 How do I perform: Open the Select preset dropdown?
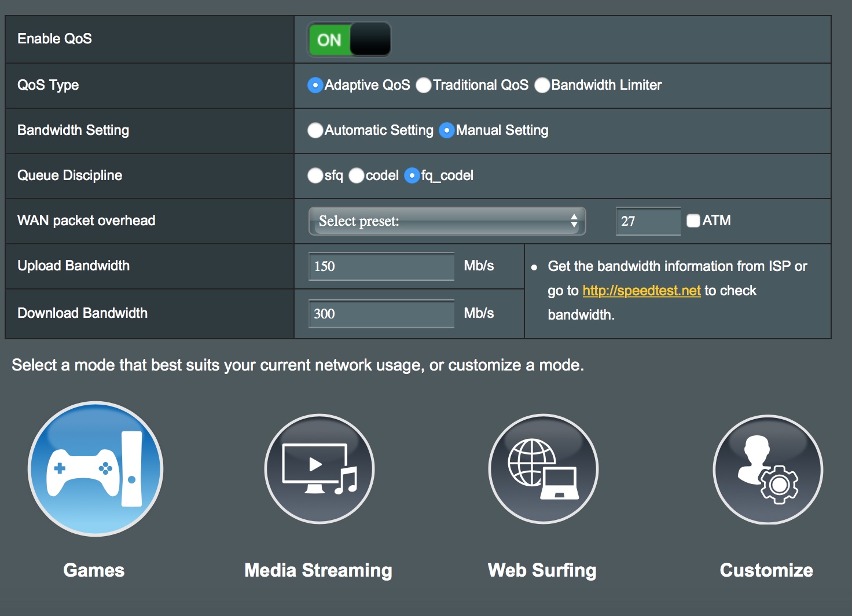(x=447, y=221)
